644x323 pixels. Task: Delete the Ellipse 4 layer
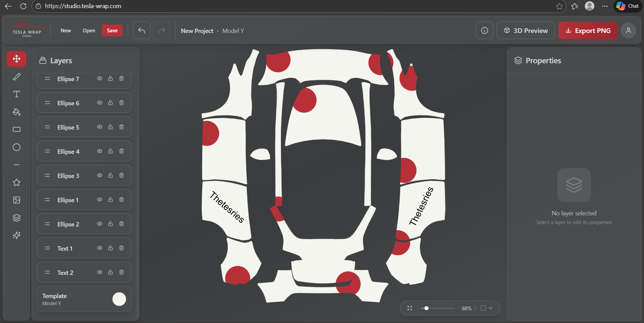[122, 151]
